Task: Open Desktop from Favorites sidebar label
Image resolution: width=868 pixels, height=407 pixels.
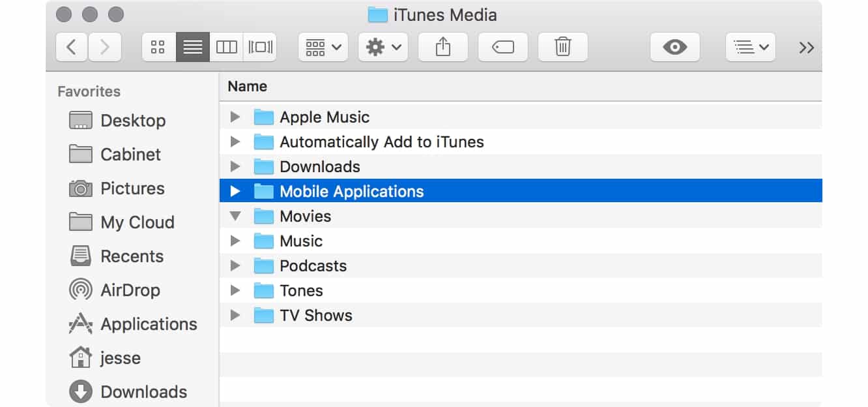Action: click(x=133, y=121)
